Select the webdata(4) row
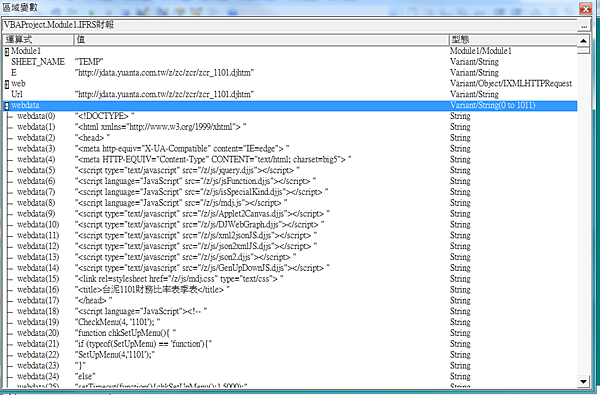This screenshot has width=600, height=395. coord(290,160)
